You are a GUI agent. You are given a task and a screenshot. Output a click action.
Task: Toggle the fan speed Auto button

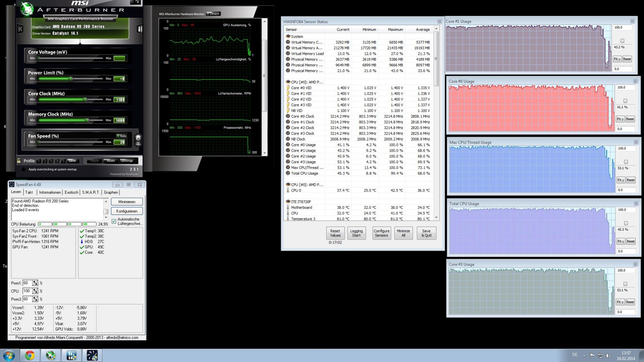[x=121, y=136]
